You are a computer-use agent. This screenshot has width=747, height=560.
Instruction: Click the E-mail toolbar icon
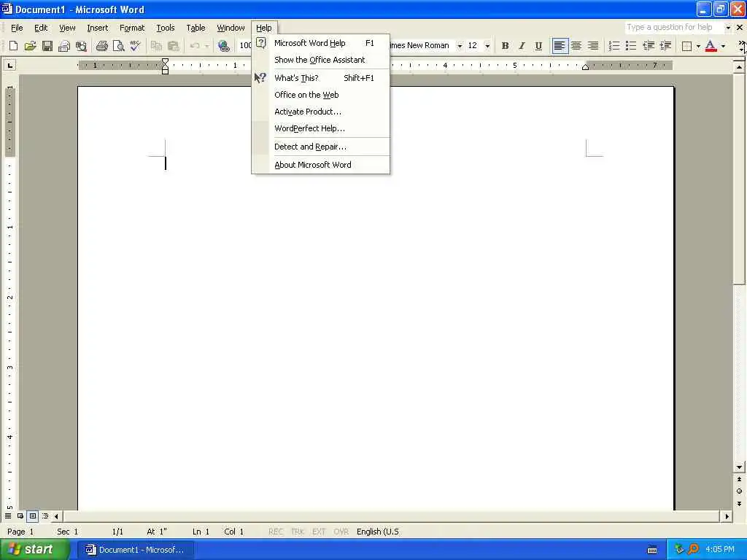point(64,46)
